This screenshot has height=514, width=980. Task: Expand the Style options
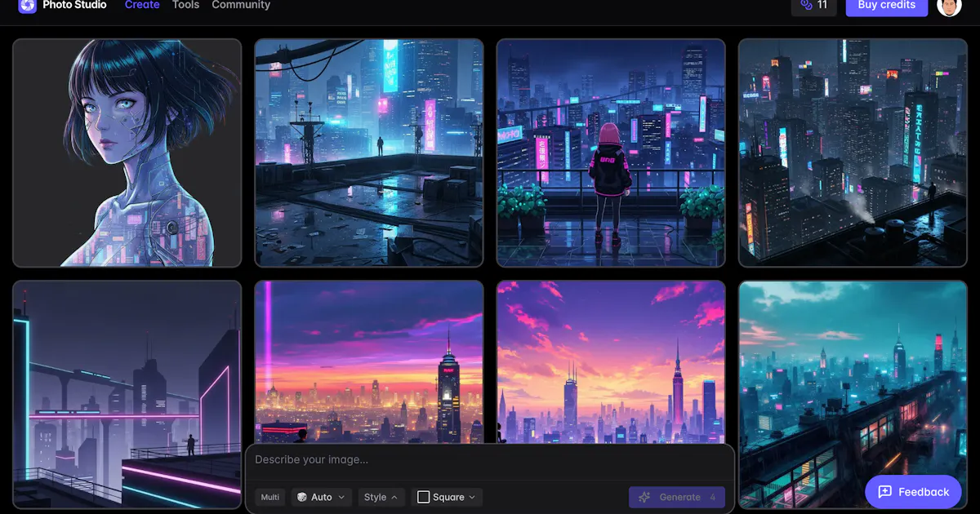(381, 498)
